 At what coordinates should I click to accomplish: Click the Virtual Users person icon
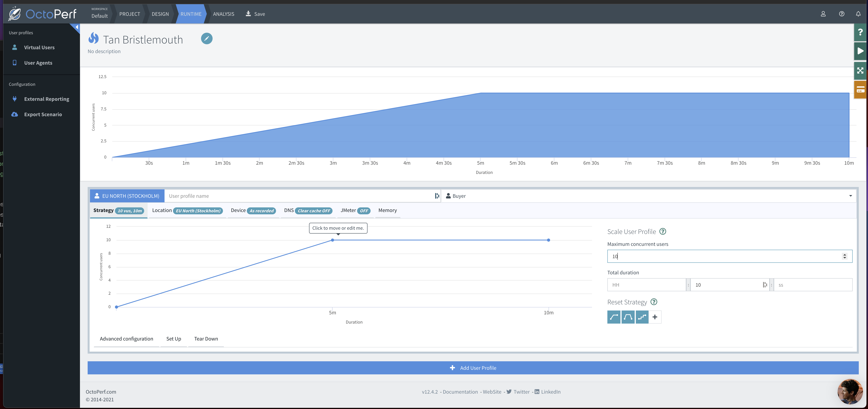coord(14,47)
